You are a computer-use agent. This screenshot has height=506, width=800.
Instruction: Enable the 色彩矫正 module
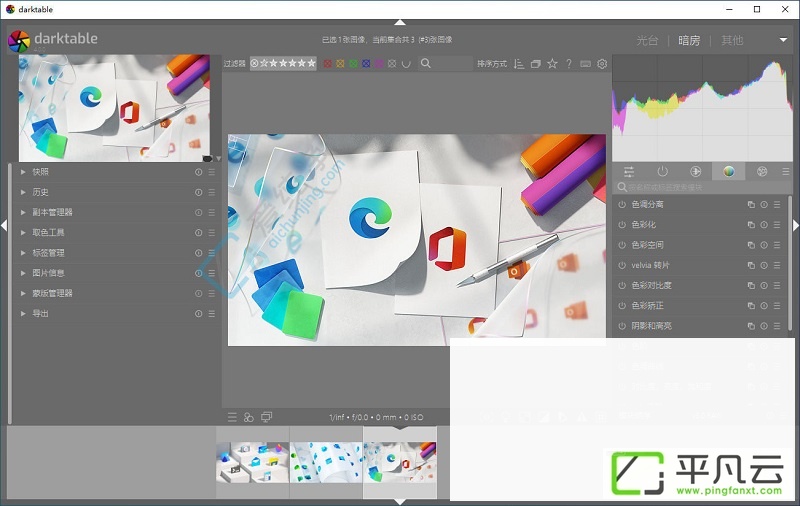click(x=622, y=306)
